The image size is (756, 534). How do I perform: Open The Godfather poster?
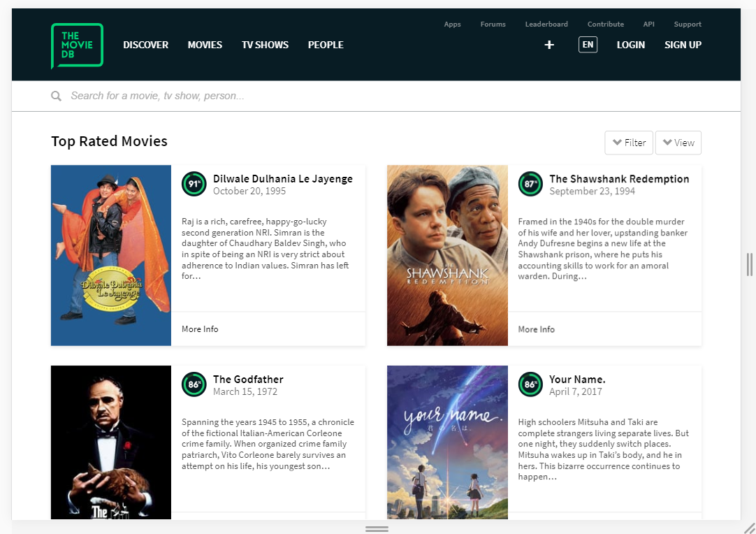coord(111,442)
